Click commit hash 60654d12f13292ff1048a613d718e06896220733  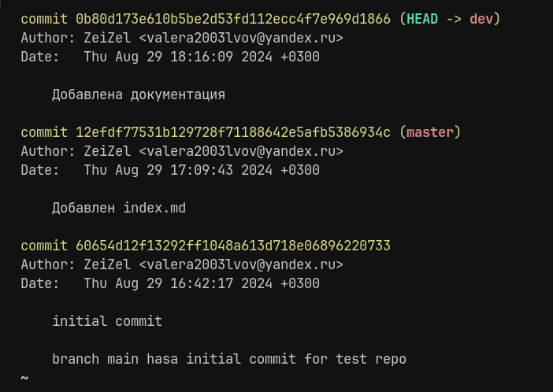233,246
